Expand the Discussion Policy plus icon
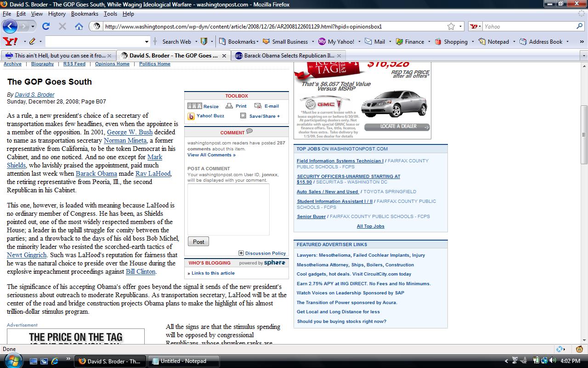The width and height of the screenshot is (588, 368). point(241,253)
